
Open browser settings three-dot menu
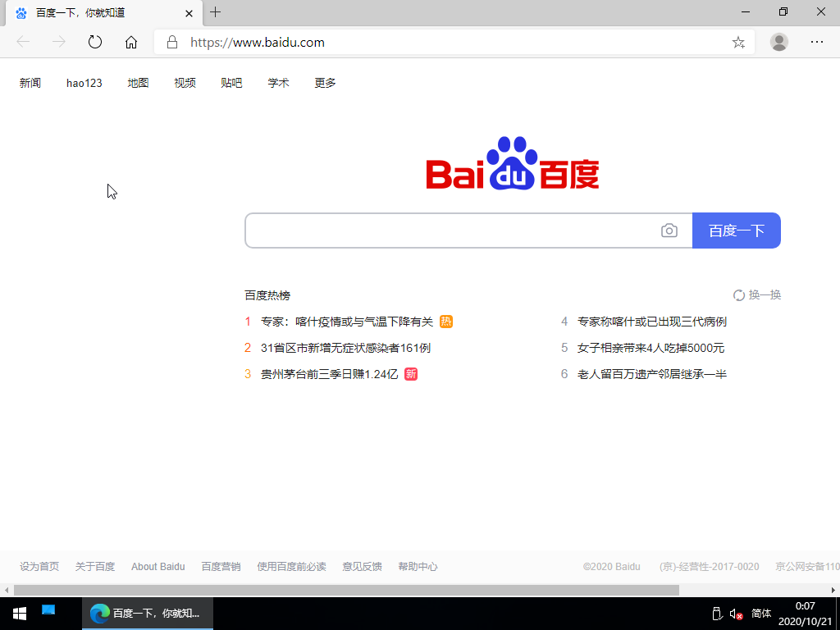(x=816, y=42)
